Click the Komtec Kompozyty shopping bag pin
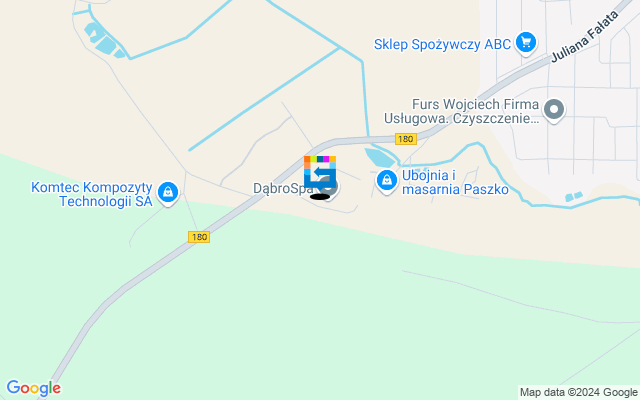 (168, 193)
